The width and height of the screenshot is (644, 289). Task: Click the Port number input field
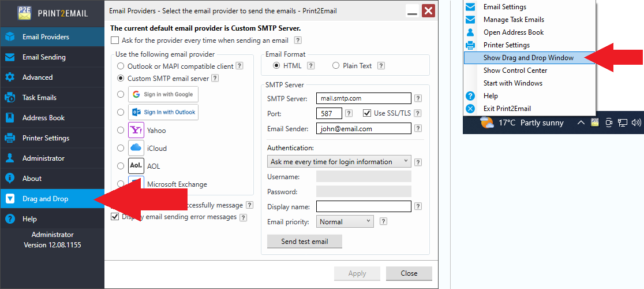tap(329, 113)
